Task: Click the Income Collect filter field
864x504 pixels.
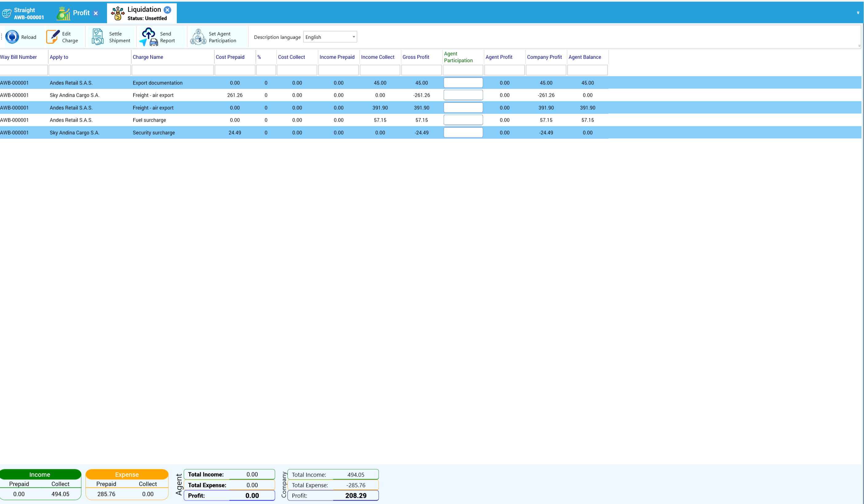Action: [x=380, y=70]
